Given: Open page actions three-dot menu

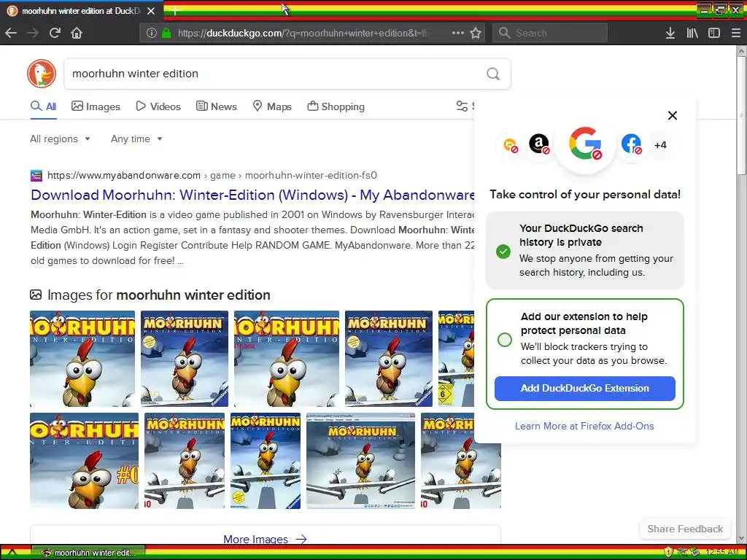Looking at the screenshot, I should 458,33.
